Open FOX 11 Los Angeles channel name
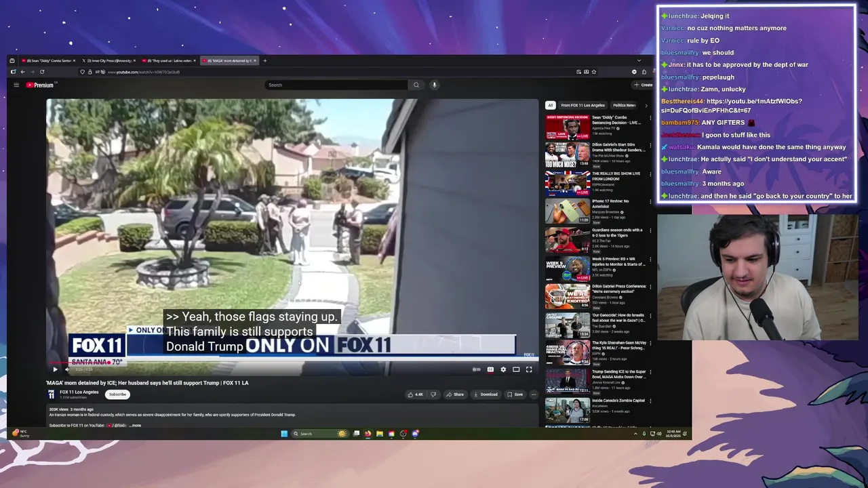 (x=79, y=392)
